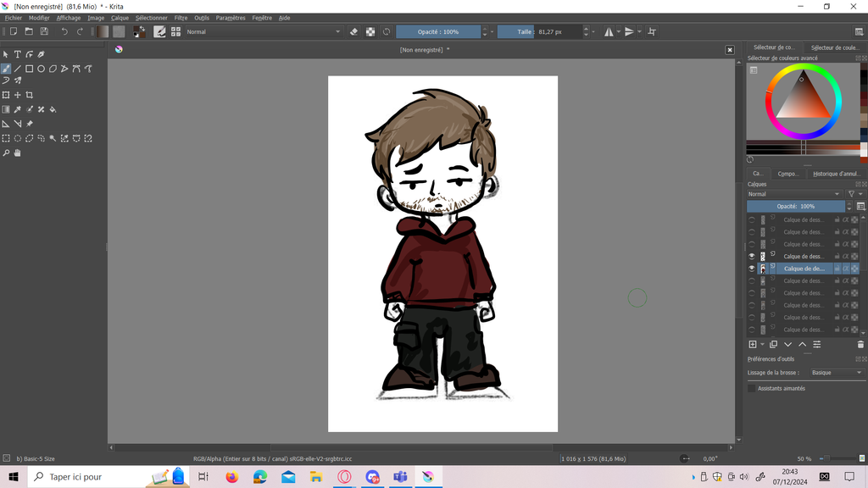Click the undo button in toolbar

tap(64, 31)
